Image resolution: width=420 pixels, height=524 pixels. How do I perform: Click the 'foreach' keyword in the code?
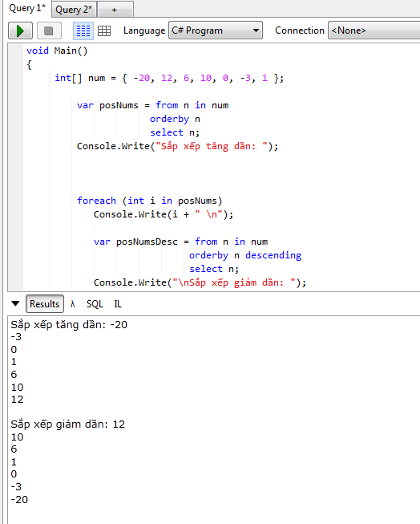(x=96, y=201)
